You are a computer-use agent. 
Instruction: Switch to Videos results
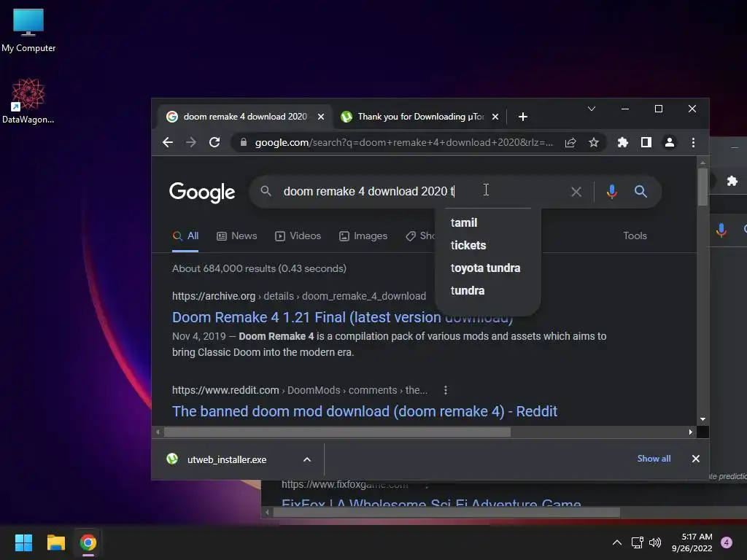[298, 236]
